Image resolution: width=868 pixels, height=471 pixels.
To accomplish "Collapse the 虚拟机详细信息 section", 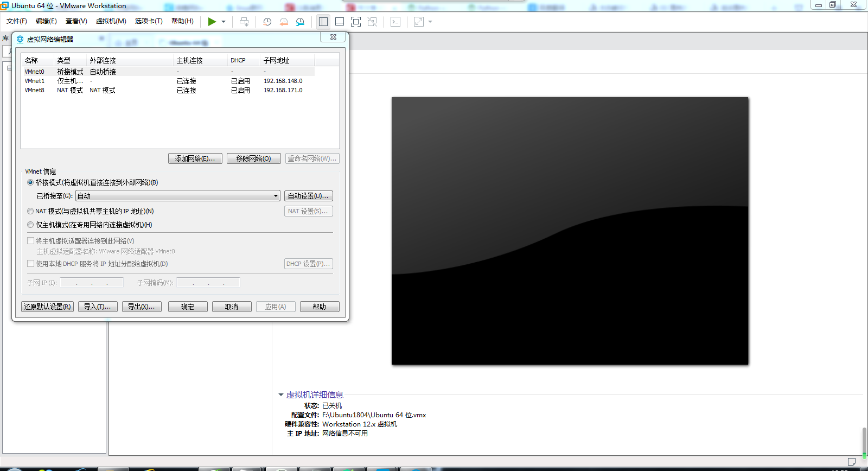I will [x=281, y=394].
